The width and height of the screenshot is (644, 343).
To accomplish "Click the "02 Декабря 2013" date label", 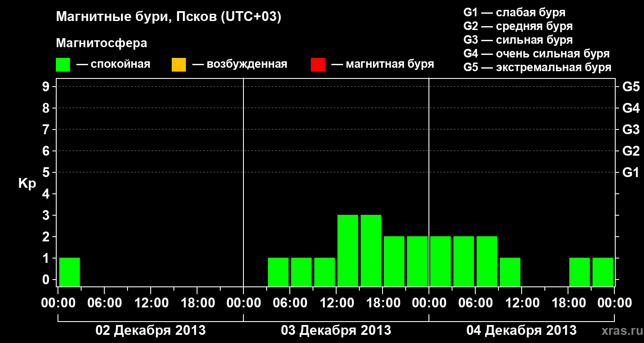I will pyautogui.click(x=150, y=331).
